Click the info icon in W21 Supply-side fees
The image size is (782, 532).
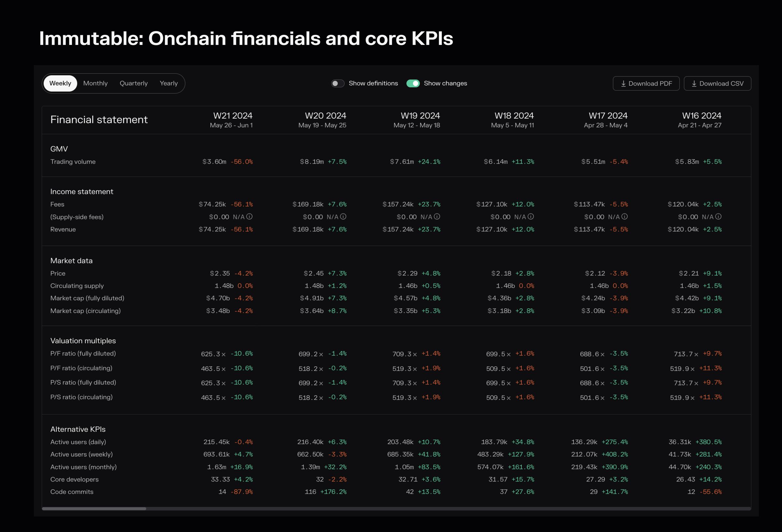[x=249, y=217]
